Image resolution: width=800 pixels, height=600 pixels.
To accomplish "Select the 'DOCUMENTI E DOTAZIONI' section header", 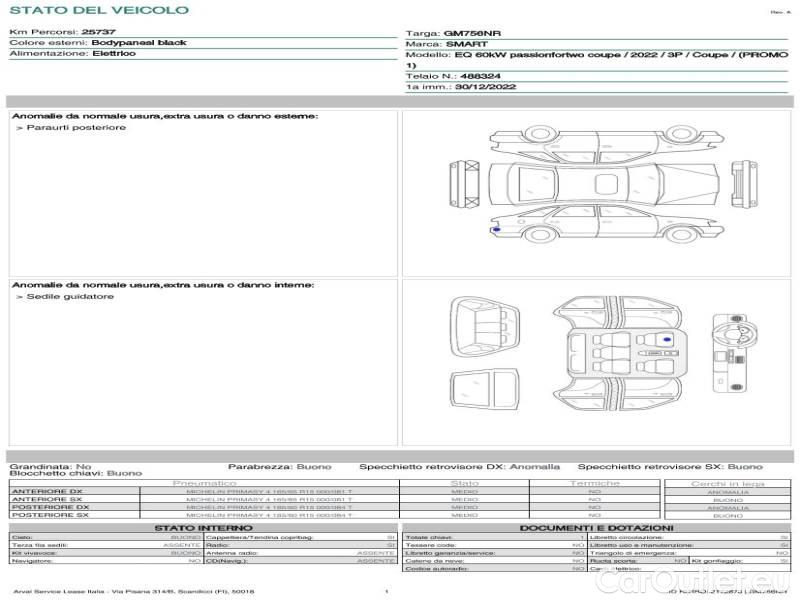I will [596, 527].
